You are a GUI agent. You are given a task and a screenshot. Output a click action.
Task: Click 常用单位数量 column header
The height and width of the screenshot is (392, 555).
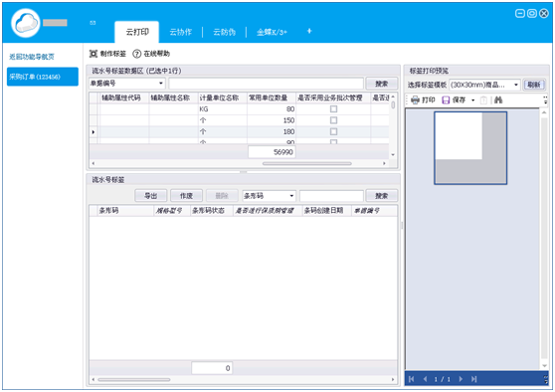(272, 98)
